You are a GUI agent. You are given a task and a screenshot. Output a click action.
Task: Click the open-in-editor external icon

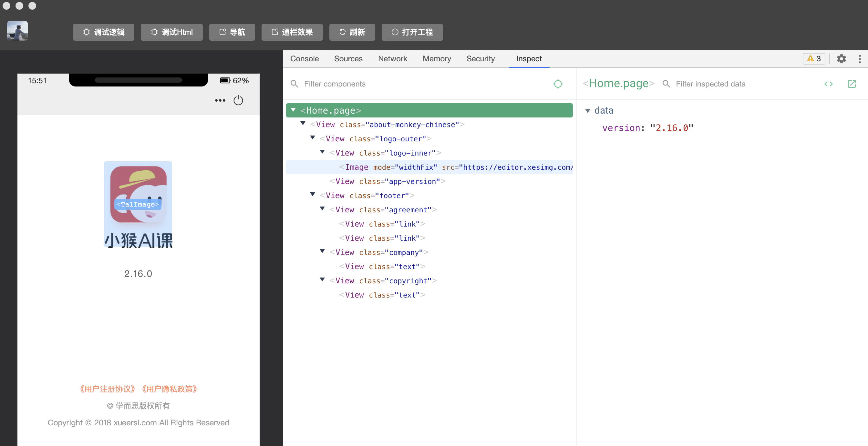pyautogui.click(x=852, y=84)
